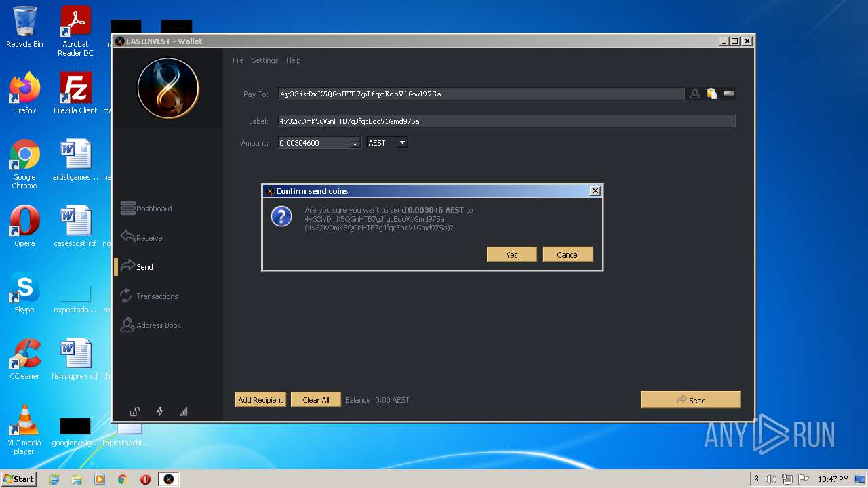This screenshot has height=488, width=868.
Task: Choose address from address book icon
Action: [695, 94]
